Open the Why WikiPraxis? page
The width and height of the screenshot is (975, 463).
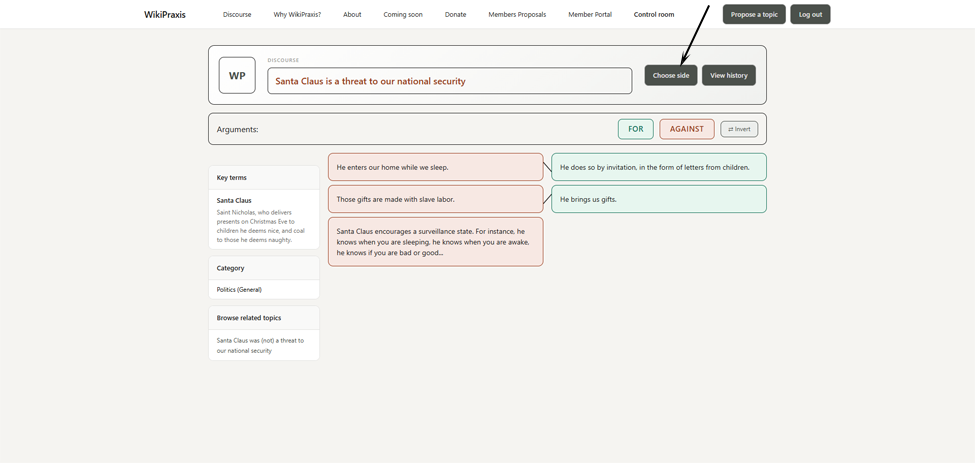click(297, 14)
